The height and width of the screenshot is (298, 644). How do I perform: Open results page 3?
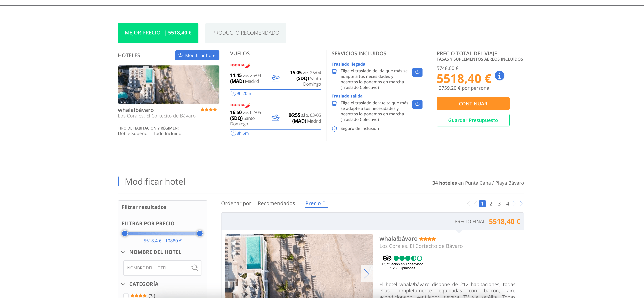[x=499, y=204]
